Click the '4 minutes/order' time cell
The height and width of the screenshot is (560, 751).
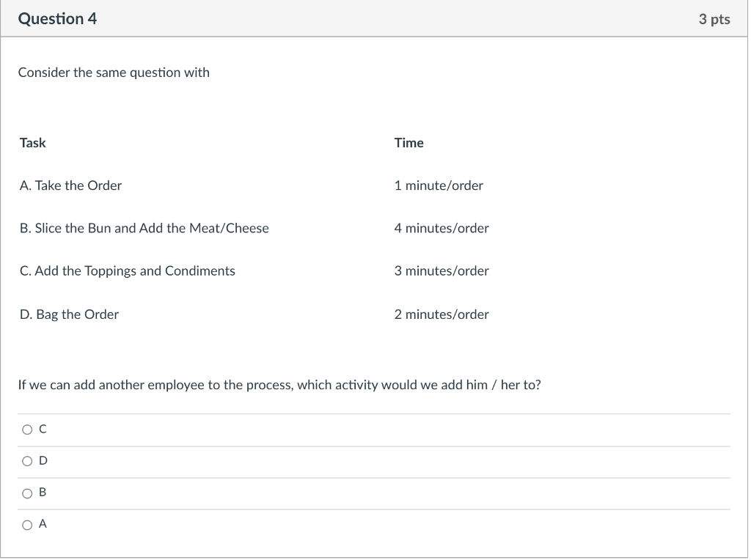[441, 228]
